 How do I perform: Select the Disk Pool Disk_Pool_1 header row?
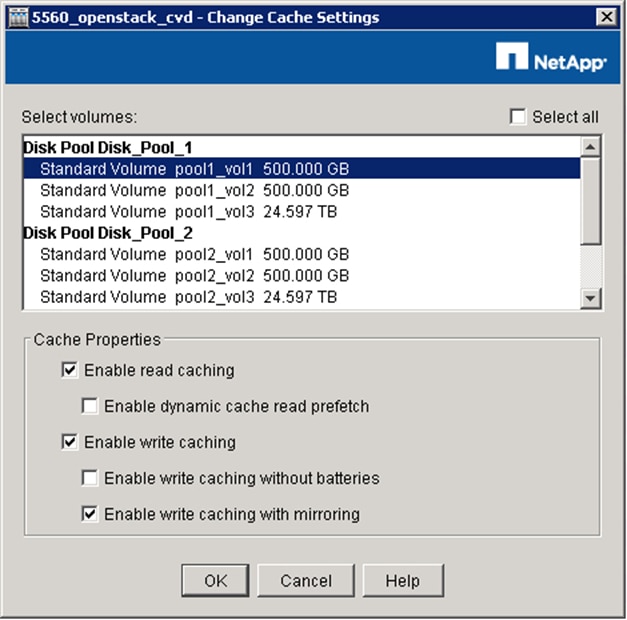[x=302, y=148]
